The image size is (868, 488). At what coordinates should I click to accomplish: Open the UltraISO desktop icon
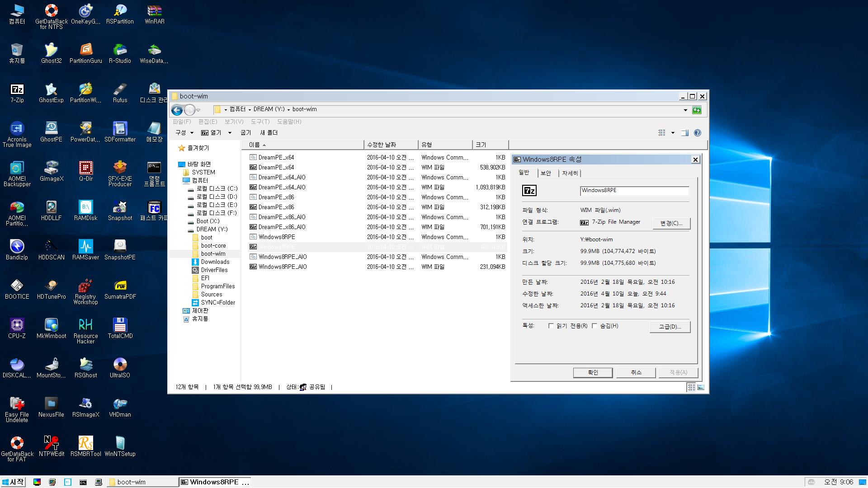[x=120, y=368]
